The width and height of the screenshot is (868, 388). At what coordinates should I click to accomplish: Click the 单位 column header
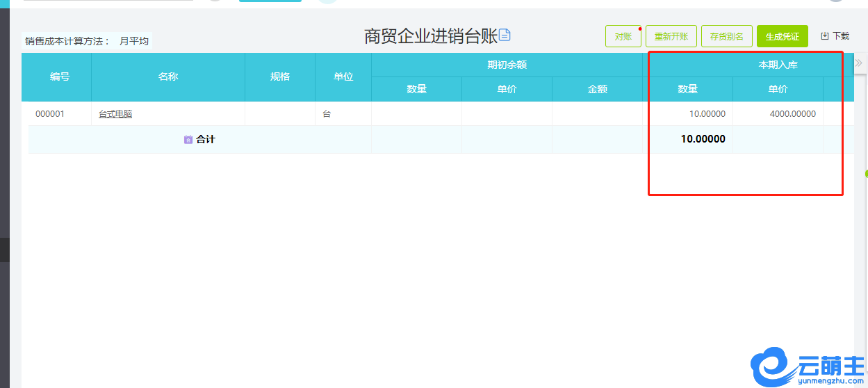pyautogui.click(x=343, y=76)
